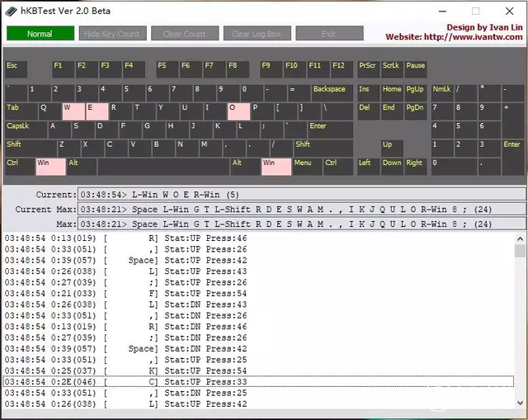
Task: Select log row K Stat:UP Press:54
Action: click(258, 370)
